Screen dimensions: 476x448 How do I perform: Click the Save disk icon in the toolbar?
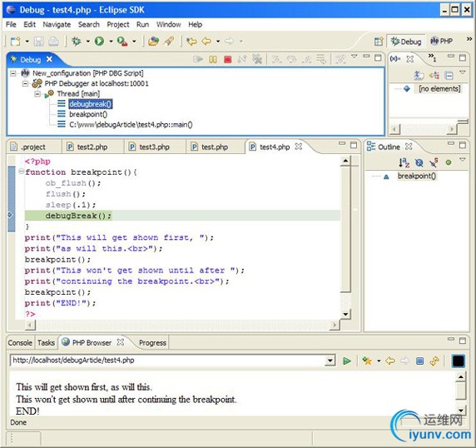(38, 41)
